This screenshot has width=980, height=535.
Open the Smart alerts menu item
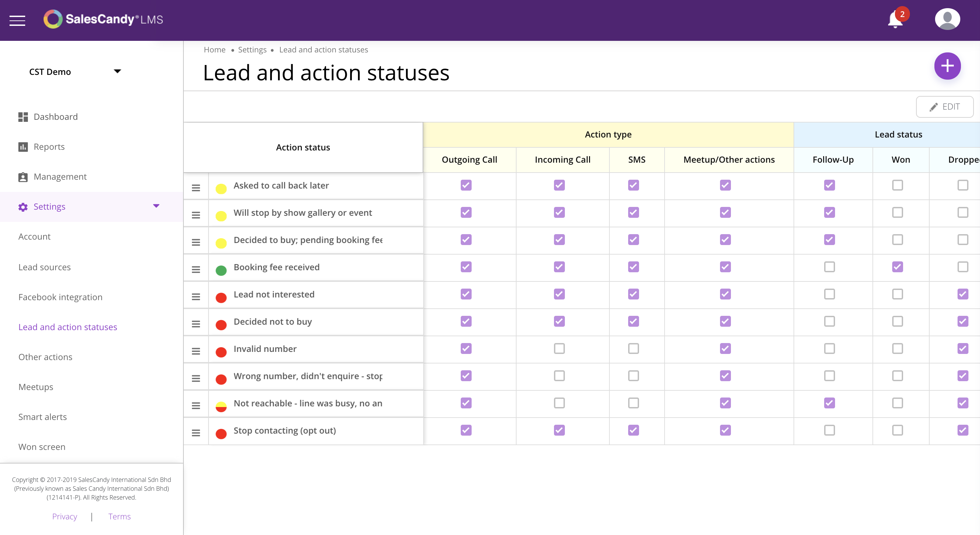coord(43,417)
